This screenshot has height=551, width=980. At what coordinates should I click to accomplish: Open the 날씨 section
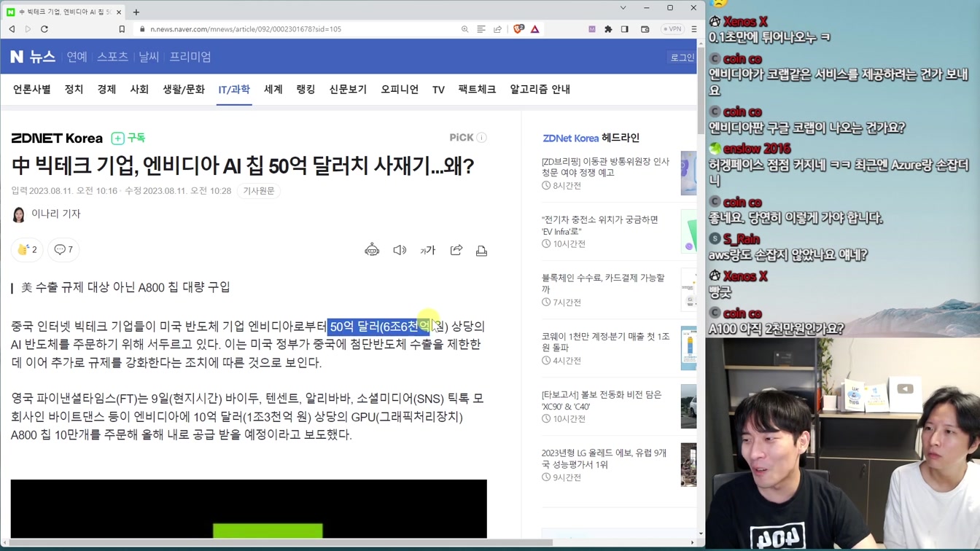click(x=149, y=56)
